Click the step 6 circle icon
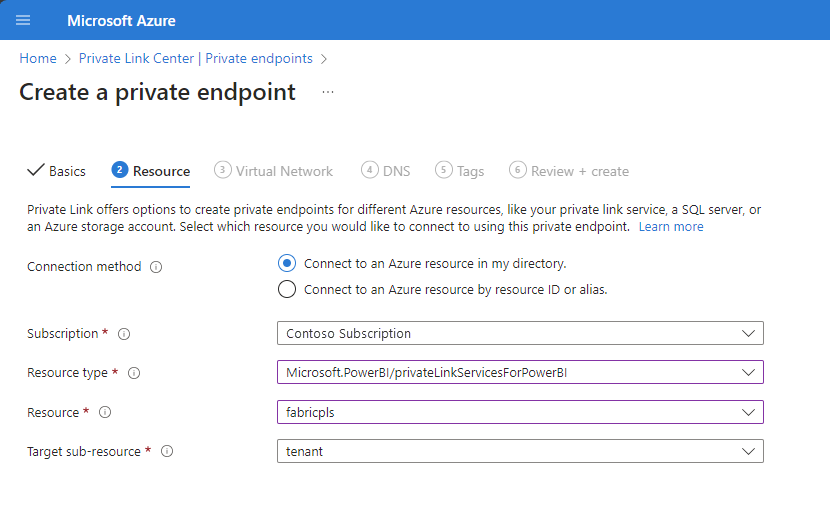 tap(518, 169)
